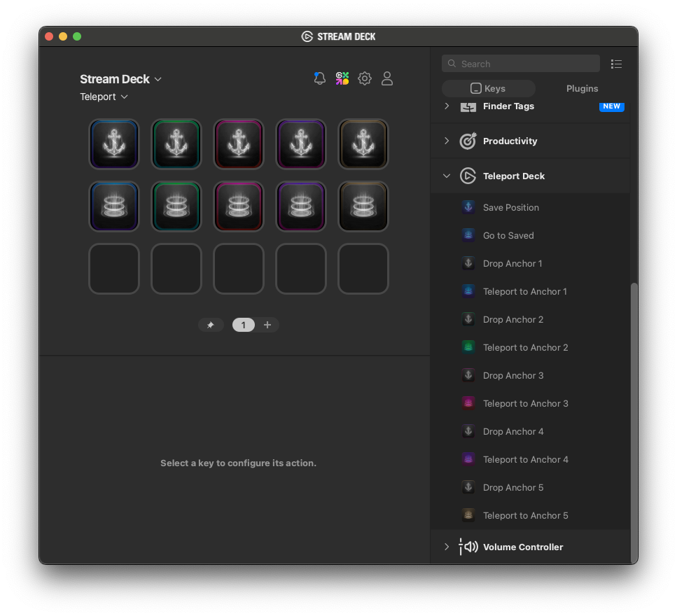Open the Marketplace colorful icon

(342, 78)
